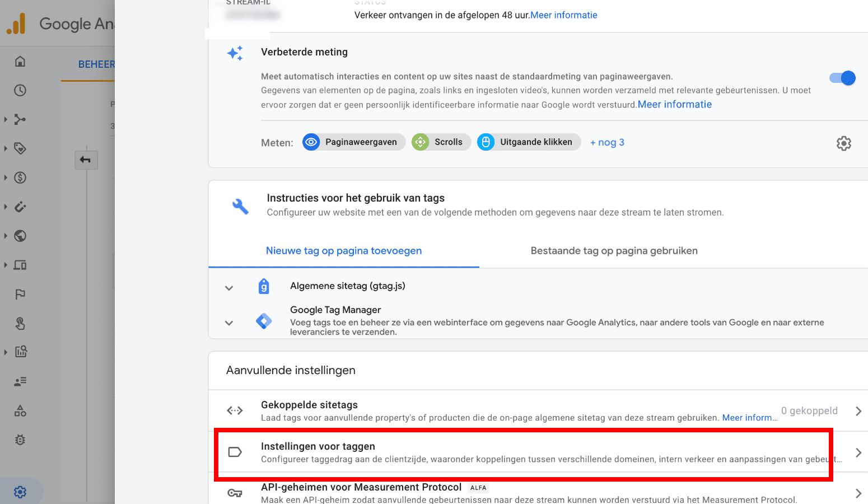The width and height of the screenshot is (868, 504).
Task: Open the Analysis chart-search icon
Action: tap(20, 352)
